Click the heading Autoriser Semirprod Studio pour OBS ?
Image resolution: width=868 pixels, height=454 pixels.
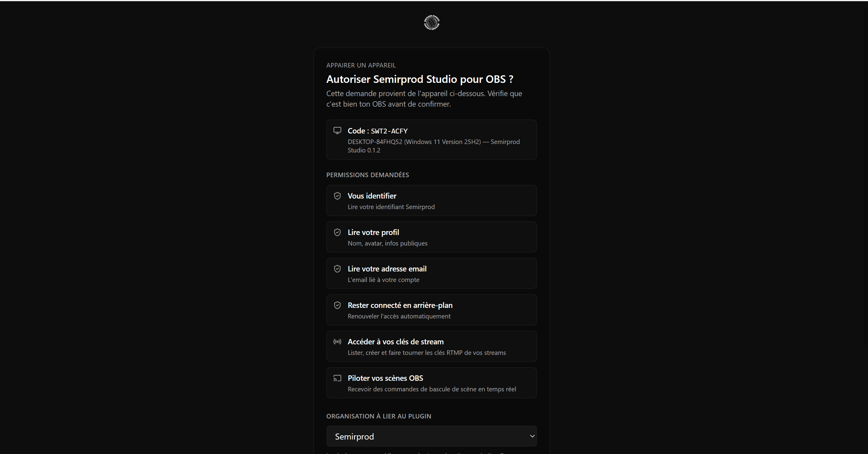[x=420, y=79]
